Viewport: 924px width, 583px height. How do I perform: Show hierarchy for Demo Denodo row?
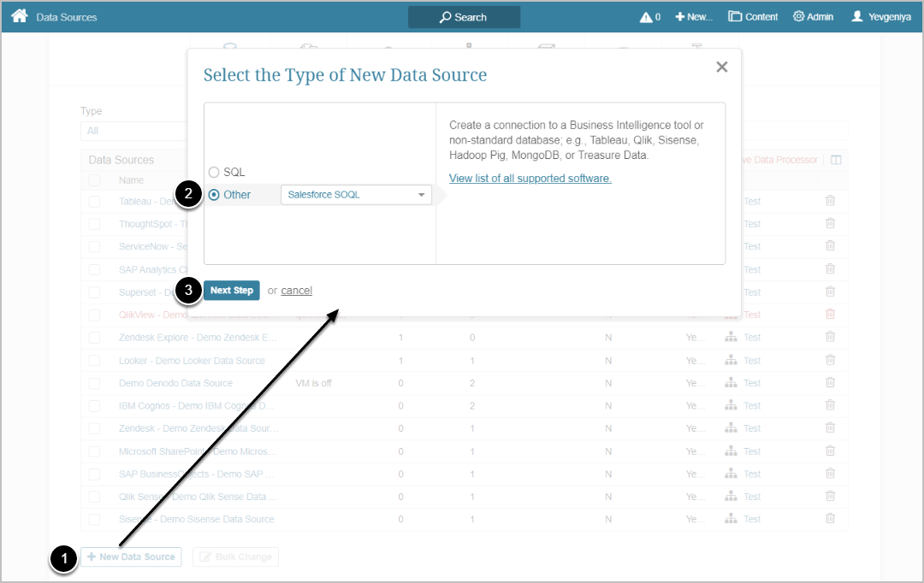coord(731,383)
